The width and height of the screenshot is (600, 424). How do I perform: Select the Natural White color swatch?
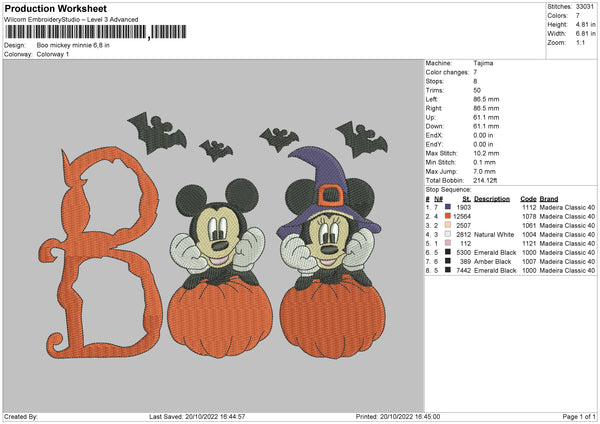447,234
